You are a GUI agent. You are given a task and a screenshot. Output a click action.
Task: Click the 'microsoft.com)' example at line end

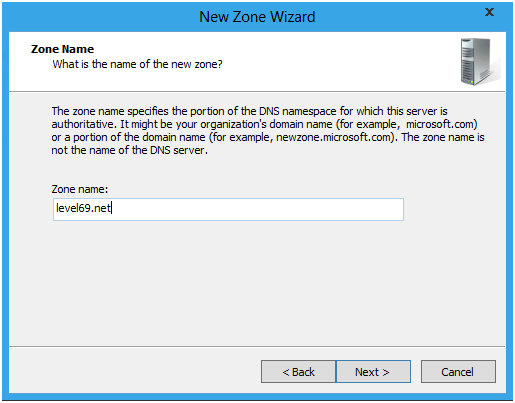click(x=442, y=124)
